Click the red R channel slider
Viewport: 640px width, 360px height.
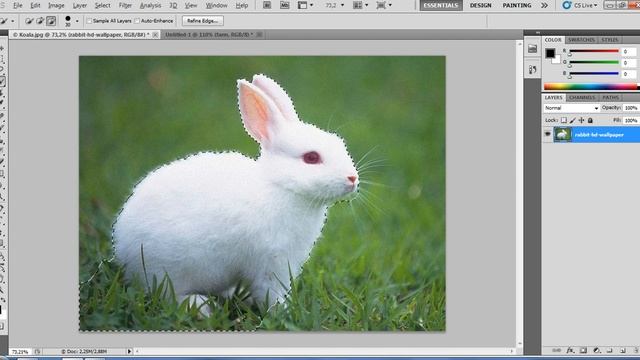coord(594,52)
